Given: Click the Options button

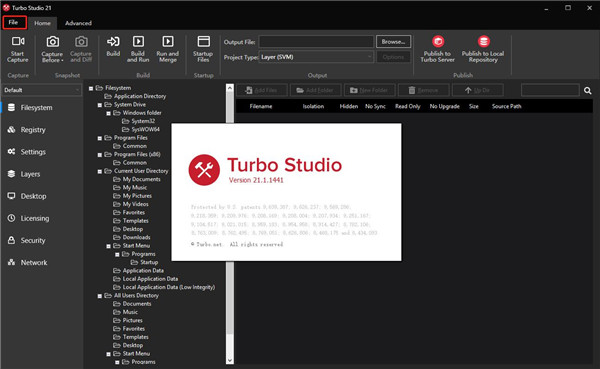Looking at the screenshot, I should pos(393,57).
